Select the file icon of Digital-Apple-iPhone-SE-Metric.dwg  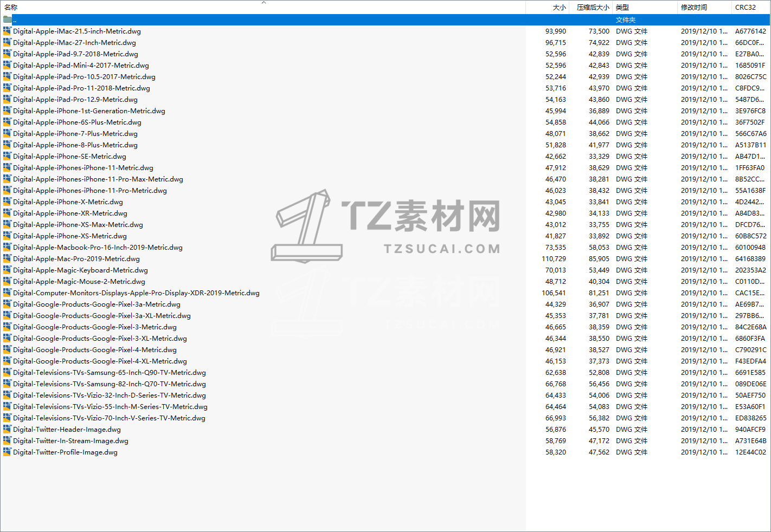pos(7,157)
